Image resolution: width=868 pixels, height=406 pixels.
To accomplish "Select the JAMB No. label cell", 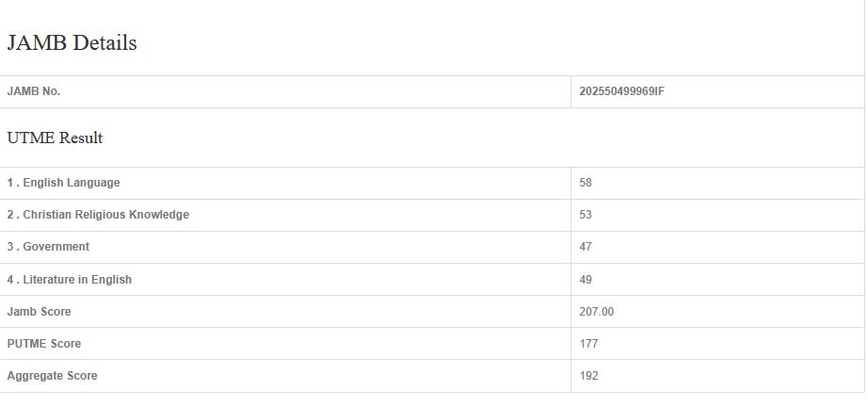I will [34, 91].
